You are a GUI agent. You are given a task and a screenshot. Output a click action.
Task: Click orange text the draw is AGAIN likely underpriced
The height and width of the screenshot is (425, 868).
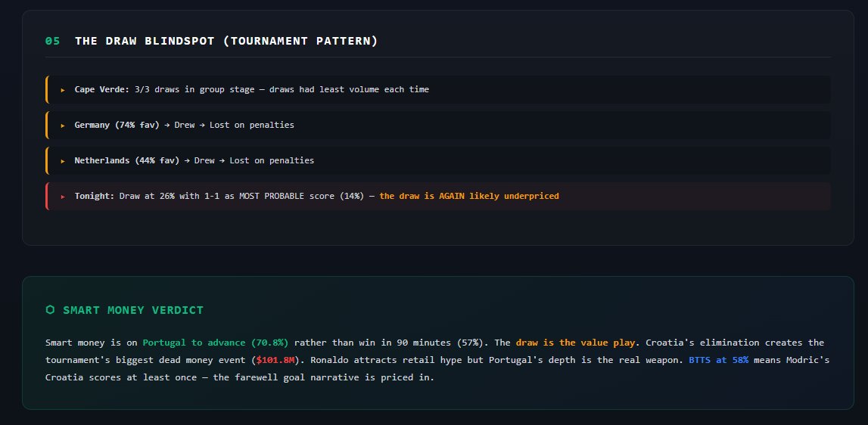point(469,195)
